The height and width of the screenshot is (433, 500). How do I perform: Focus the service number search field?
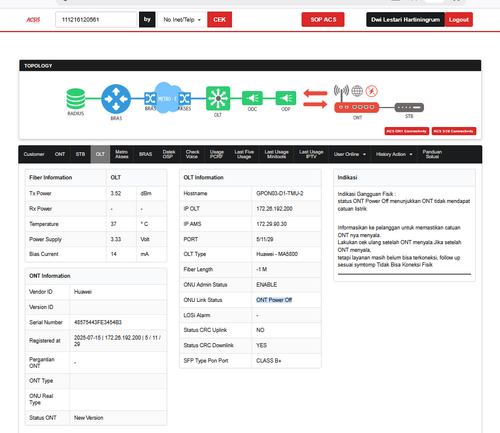coord(96,20)
